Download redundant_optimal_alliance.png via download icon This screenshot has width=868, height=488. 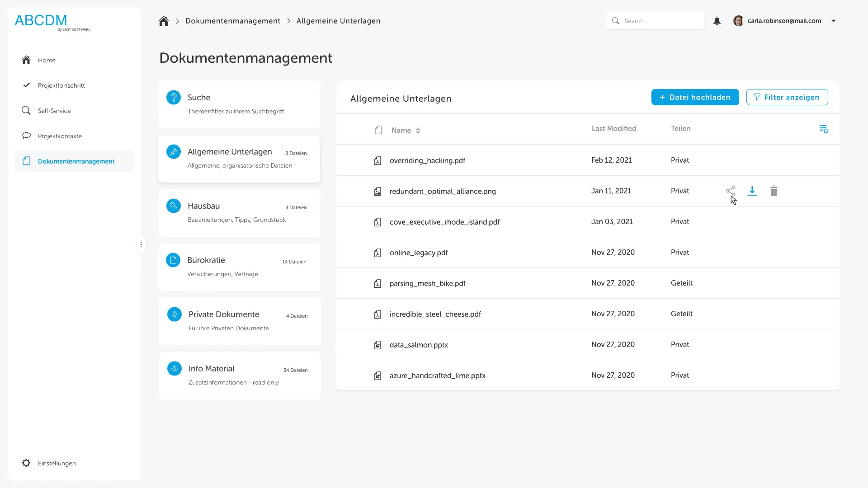752,191
